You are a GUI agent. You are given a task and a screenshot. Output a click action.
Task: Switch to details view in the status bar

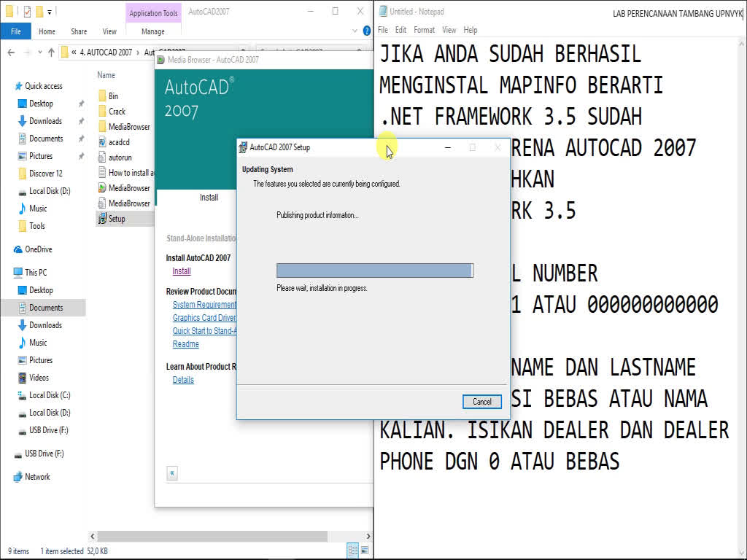[353, 551]
